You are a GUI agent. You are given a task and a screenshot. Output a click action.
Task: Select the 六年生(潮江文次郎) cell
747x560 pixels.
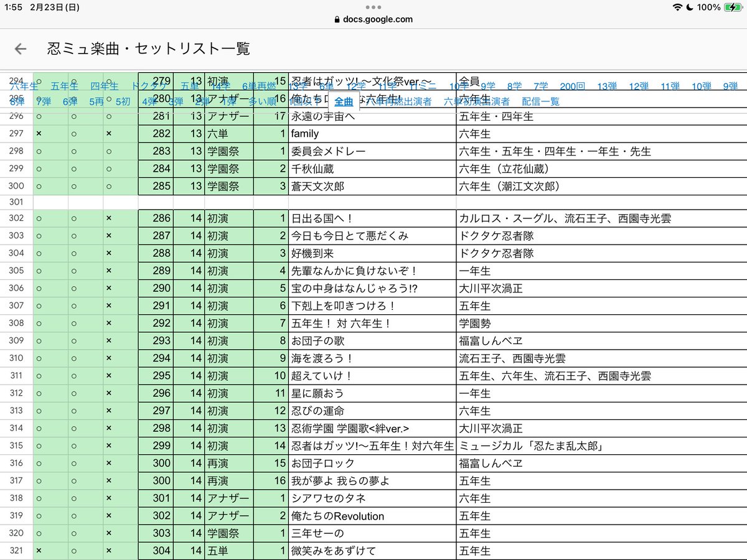(601, 186)
